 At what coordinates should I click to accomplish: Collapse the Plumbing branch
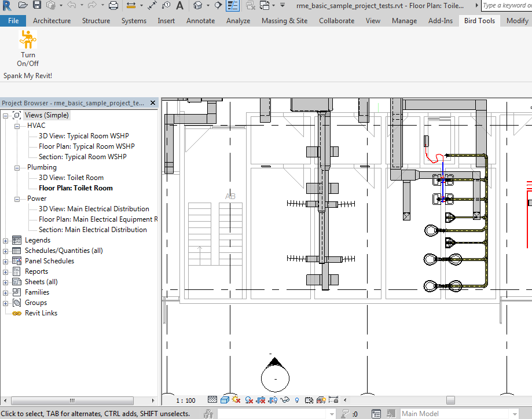[x=17, y=168]
